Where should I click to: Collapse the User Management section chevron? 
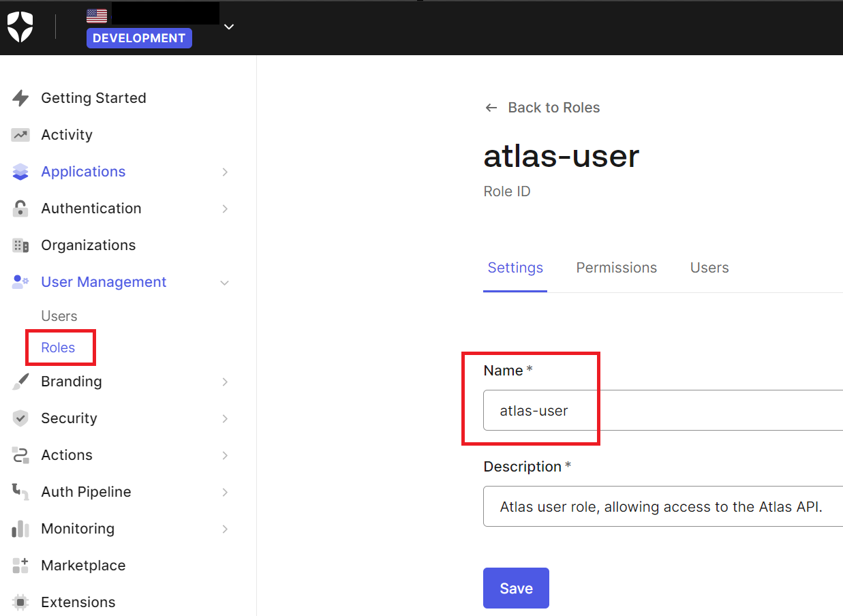(x=225, y=282)
